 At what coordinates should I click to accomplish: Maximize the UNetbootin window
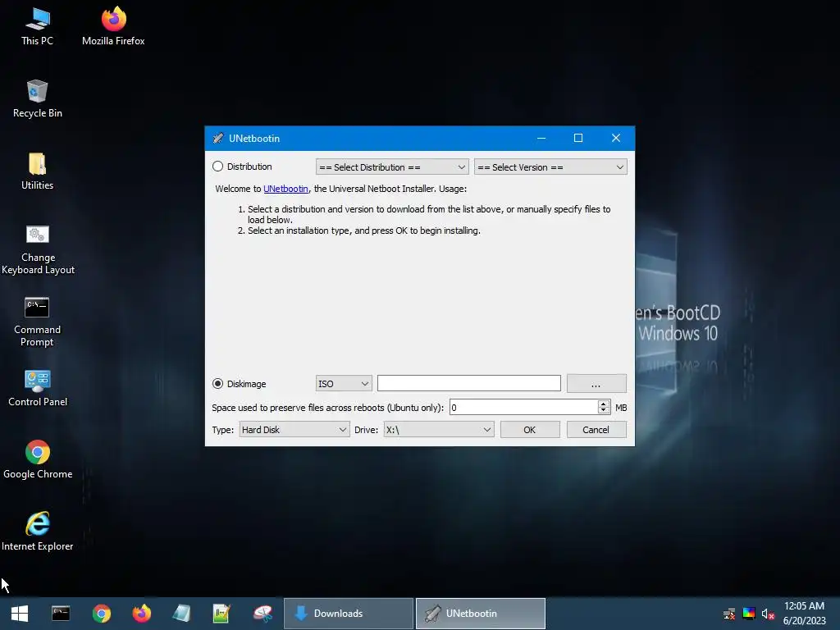click(578, 138)
